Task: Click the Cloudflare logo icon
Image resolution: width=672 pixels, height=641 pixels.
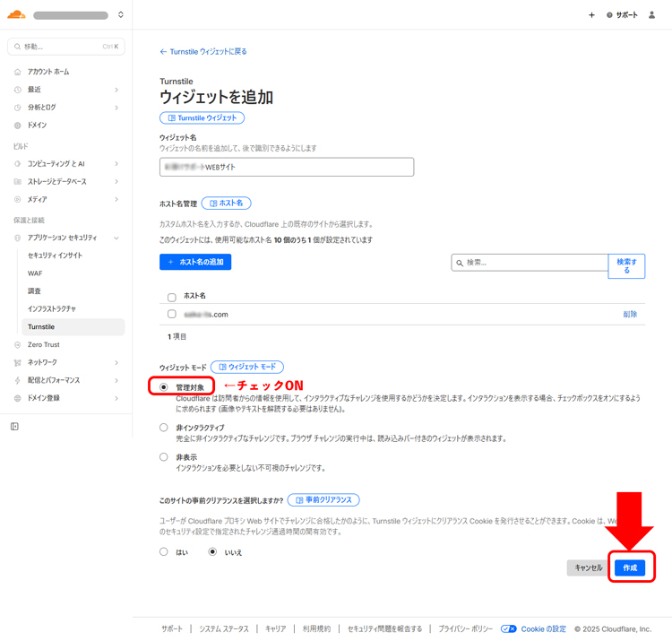Action: pos(16,15)
